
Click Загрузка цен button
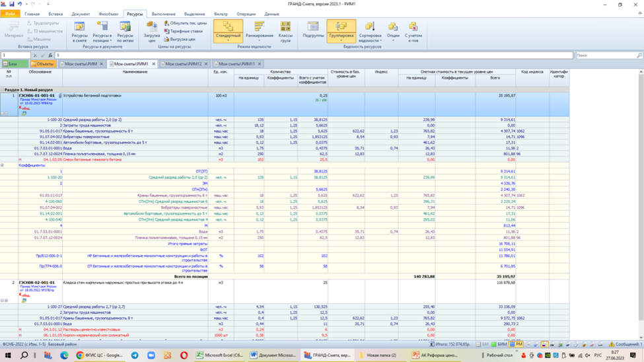click(x=152, y=32)
